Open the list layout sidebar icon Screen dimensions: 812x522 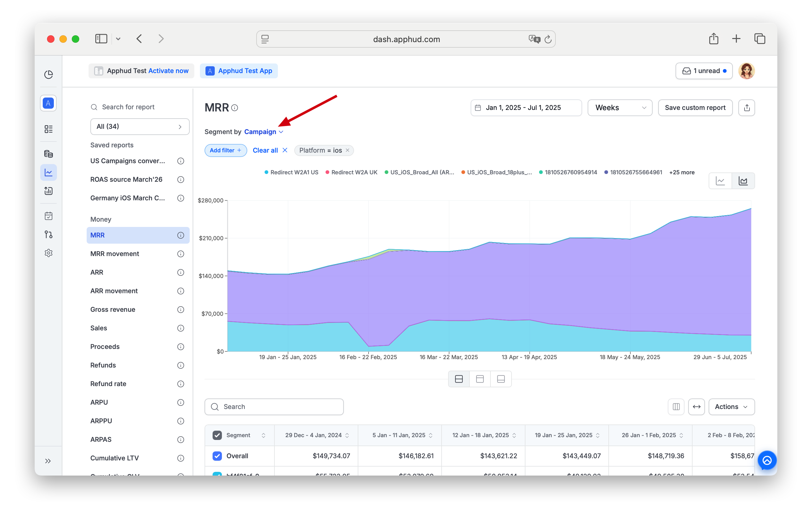pyautogui.click(x=49, y=129)
